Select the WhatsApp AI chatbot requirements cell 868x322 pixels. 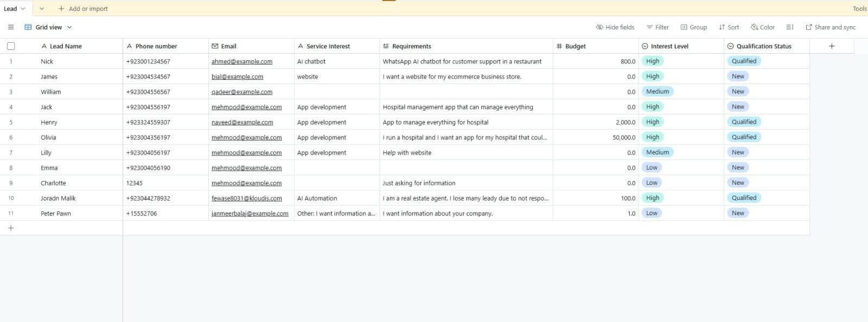point(467,61)
